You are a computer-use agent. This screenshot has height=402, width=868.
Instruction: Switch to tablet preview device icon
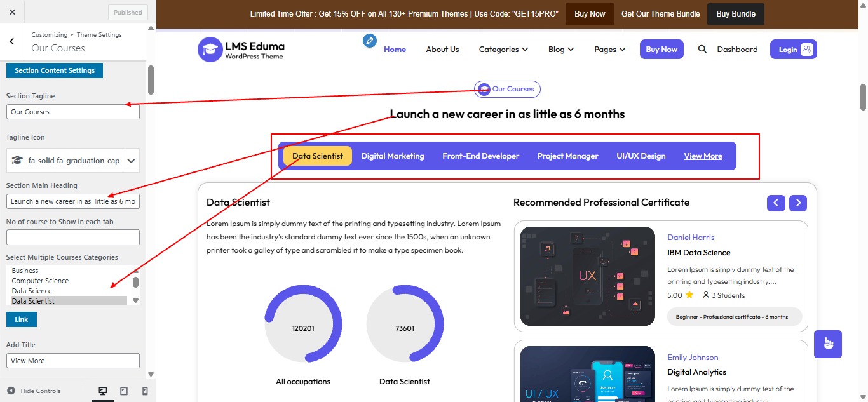[x=124, y=391]
